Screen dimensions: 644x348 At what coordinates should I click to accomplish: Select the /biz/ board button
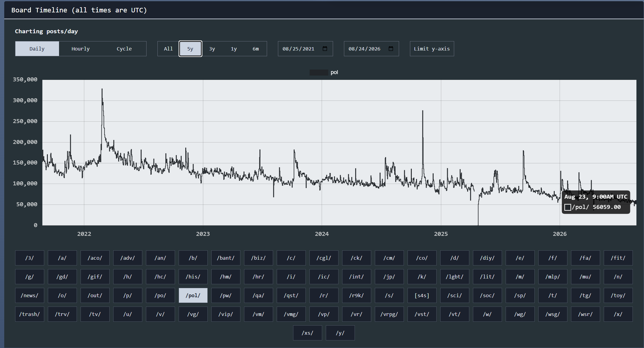[259, 258]
